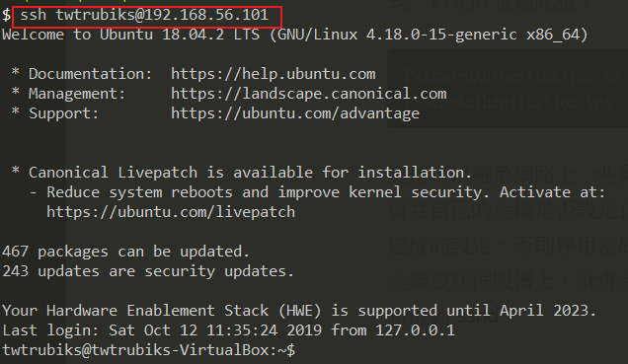Open the ubuntu.com/advantage support link
Viewport: 628px width, 364px height.
tap(295, 113)
